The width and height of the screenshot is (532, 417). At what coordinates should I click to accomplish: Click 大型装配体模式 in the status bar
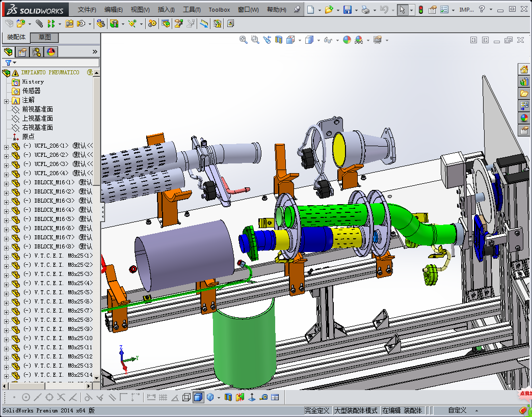click(x=356, y=410)
